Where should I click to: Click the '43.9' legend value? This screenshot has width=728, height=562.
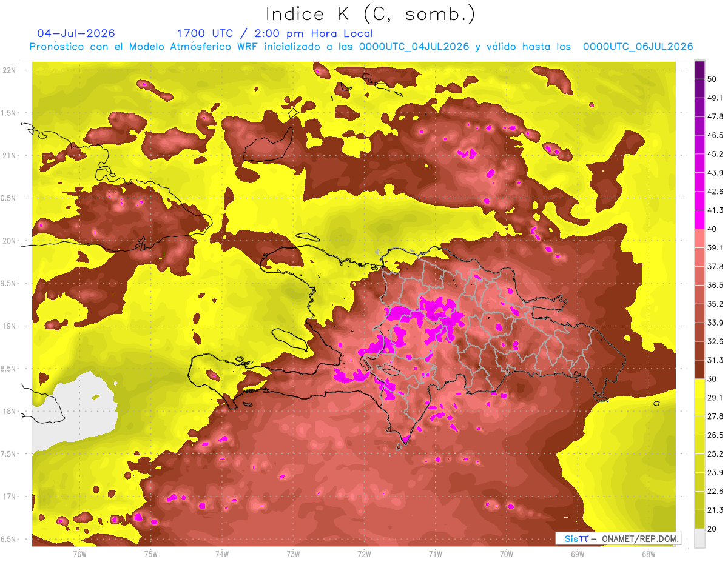(715, 173)
